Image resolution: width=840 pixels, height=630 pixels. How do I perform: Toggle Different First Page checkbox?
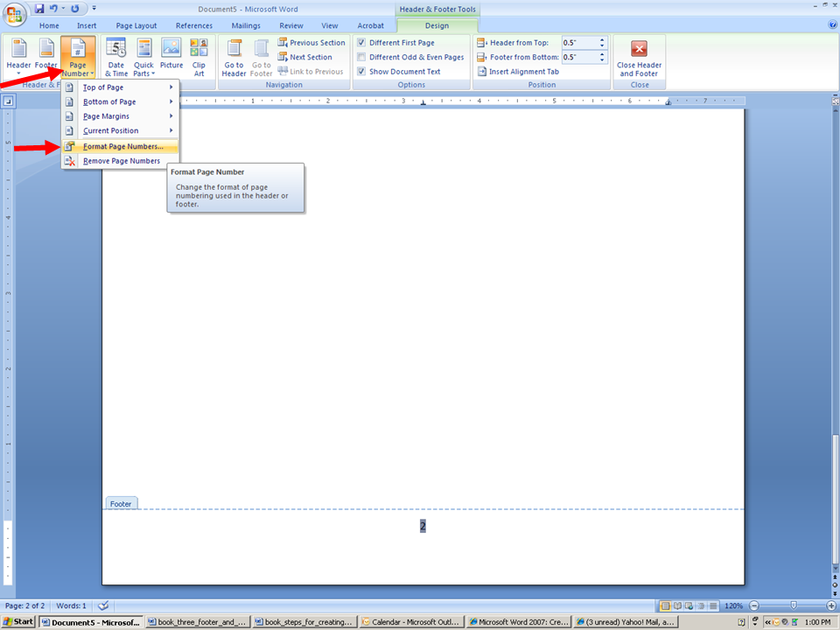361,42
